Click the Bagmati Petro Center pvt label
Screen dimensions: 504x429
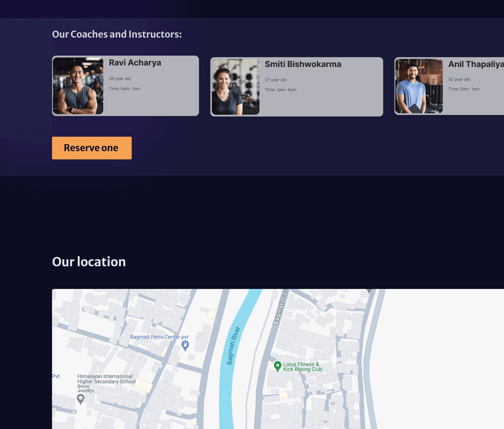coord(159,337)
